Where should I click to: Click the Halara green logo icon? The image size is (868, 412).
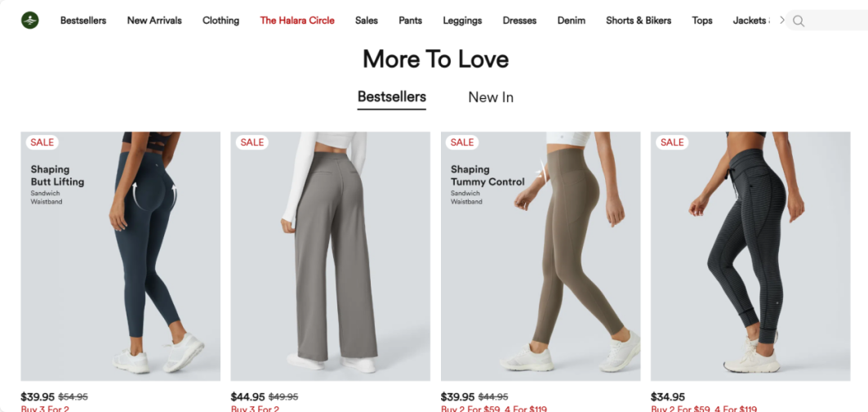tap(30, 20)
